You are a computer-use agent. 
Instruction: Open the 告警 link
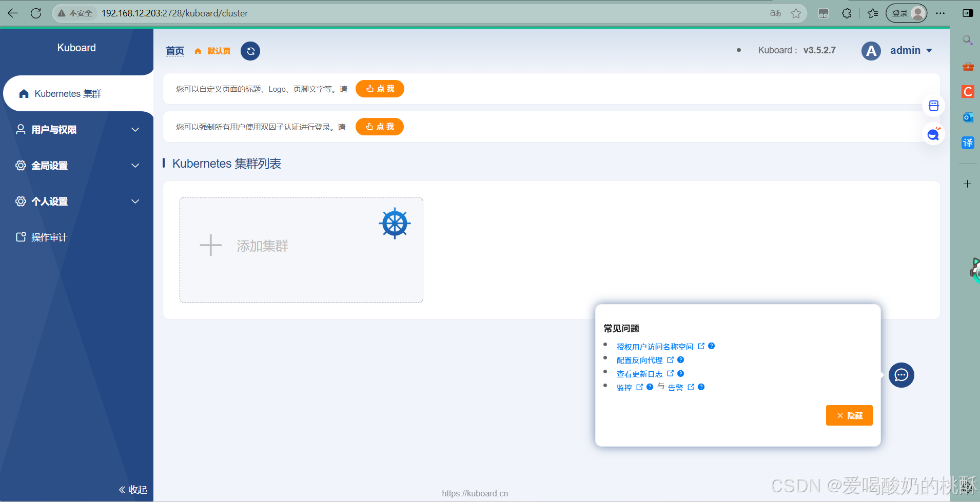coord(675,388)
